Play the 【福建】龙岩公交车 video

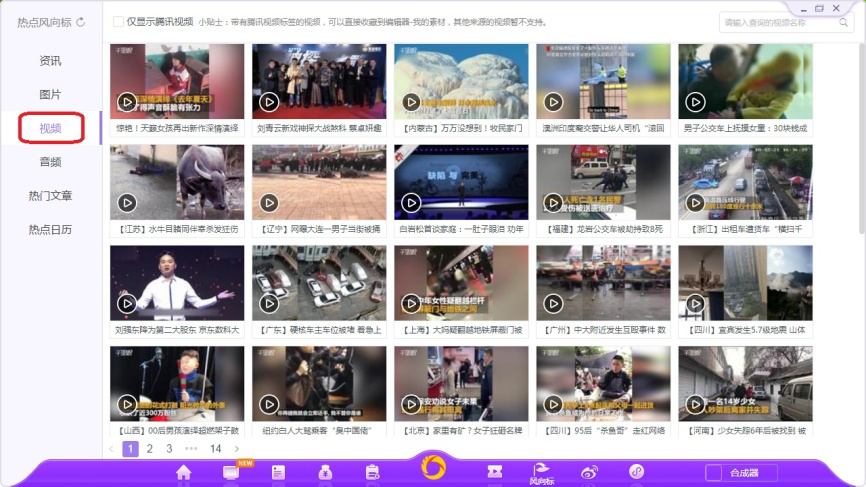[x=553, y=203]
